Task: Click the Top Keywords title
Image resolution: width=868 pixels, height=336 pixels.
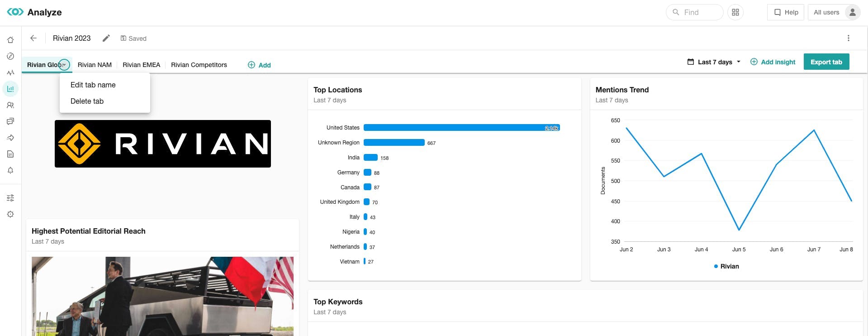Action: point(338,302)
